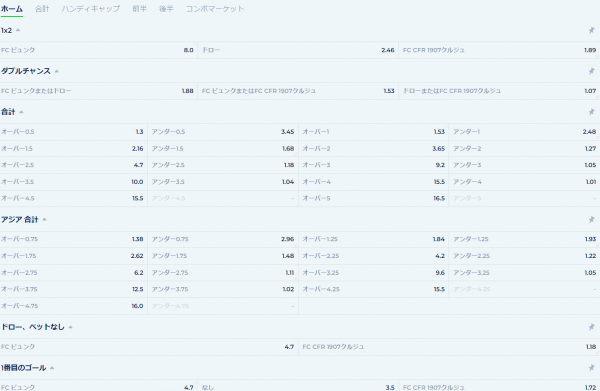Select オーバー3 at 9.2
The width and height of the screenshot is (600, 391).
point(373,165)
